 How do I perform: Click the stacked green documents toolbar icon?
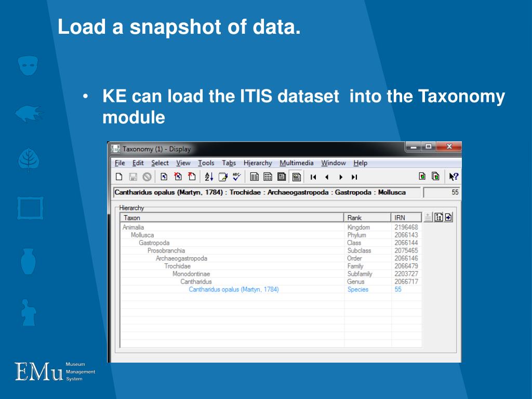pyautogui.click(x=435, y=177)
